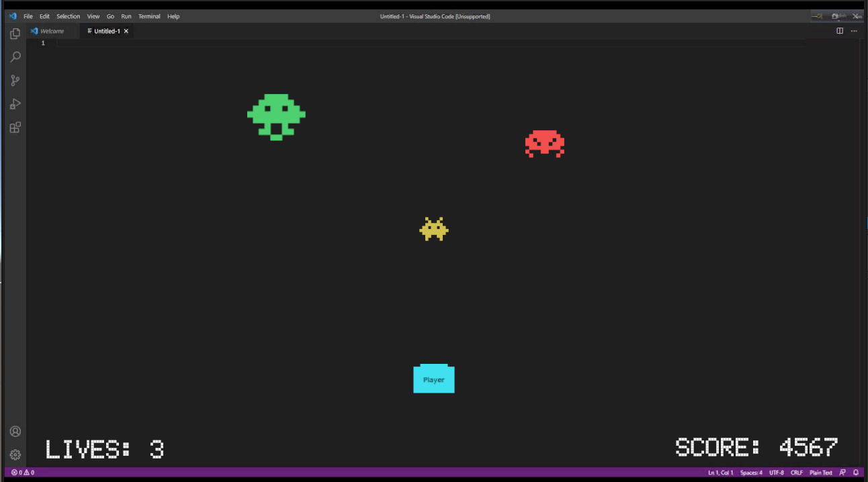The width and height of the screenshot is (868, 482).
Task: Click the red alien invader sprite
Action: tap(545, 144)
